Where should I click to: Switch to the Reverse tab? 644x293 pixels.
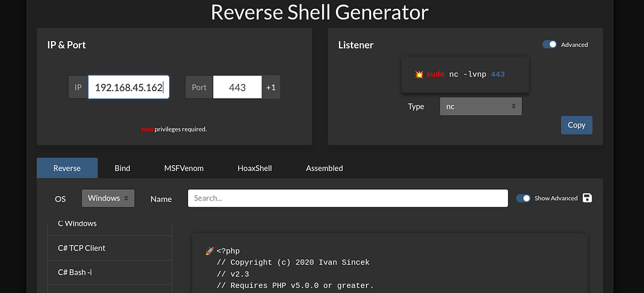click(x=67, y=169)
